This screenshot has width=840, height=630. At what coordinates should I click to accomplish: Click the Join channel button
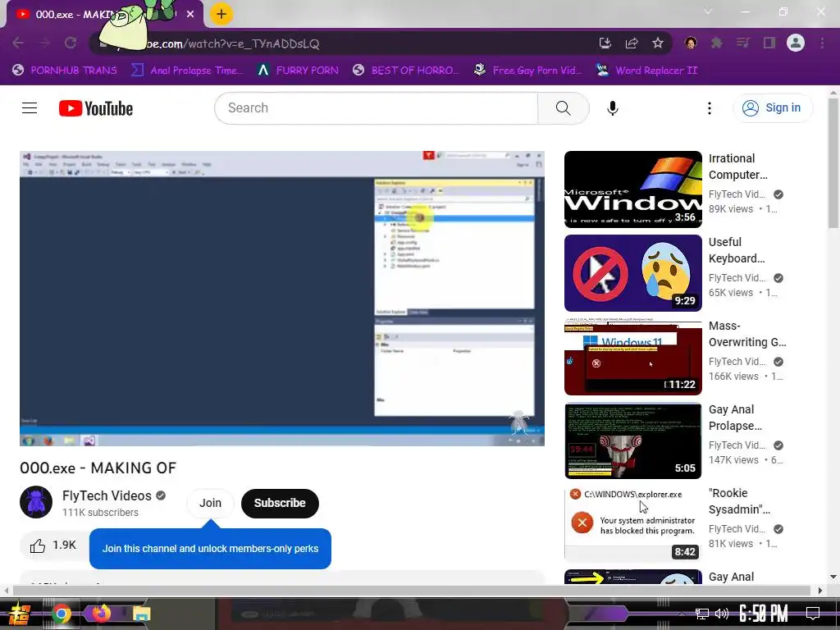click(x=210, y=503)
